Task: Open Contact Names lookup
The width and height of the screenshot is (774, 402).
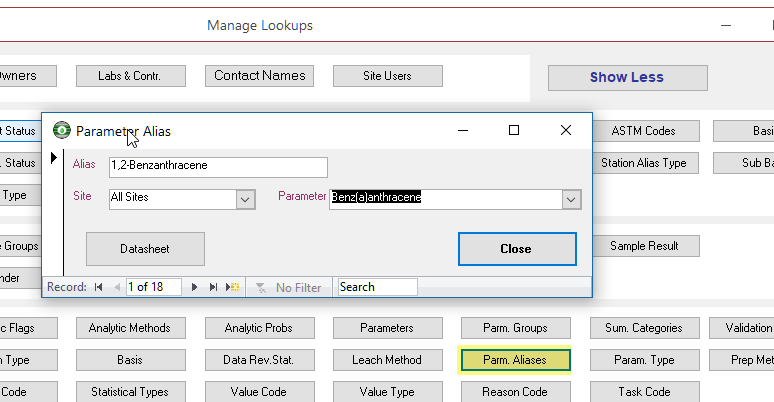Action: (260, 76)
